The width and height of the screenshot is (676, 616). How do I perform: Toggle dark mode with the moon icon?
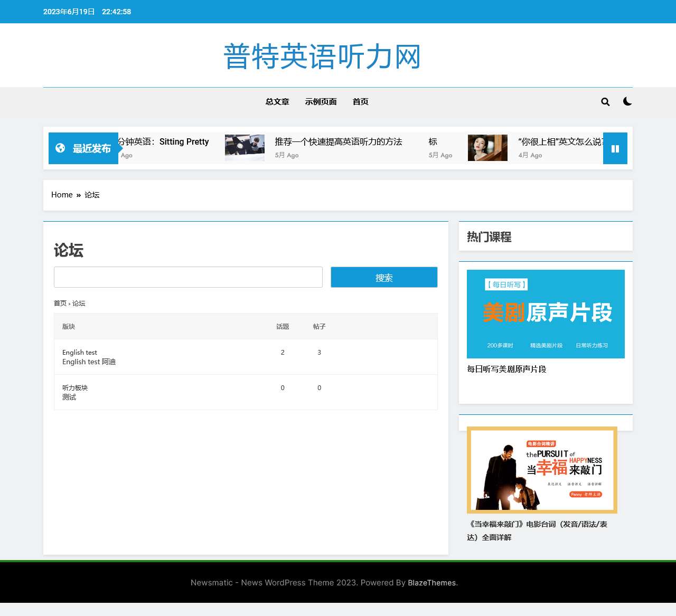(x=627, y=101)
